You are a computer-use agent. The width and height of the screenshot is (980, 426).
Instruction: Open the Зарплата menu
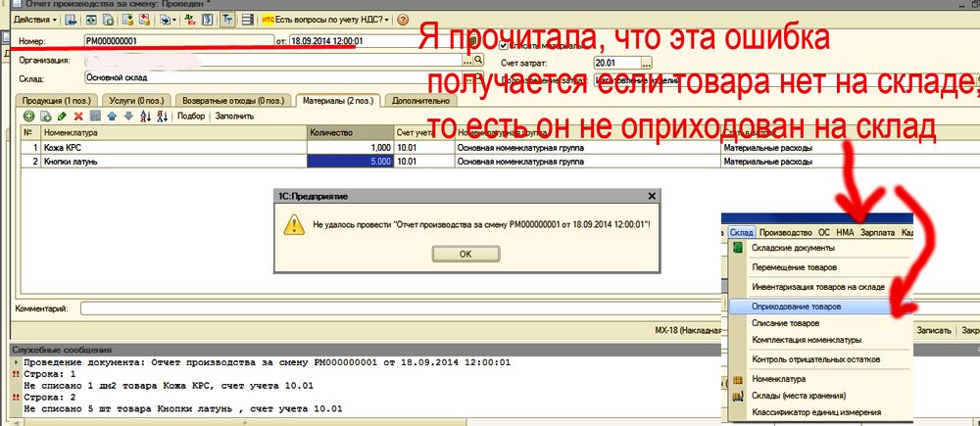coord(877,232)
